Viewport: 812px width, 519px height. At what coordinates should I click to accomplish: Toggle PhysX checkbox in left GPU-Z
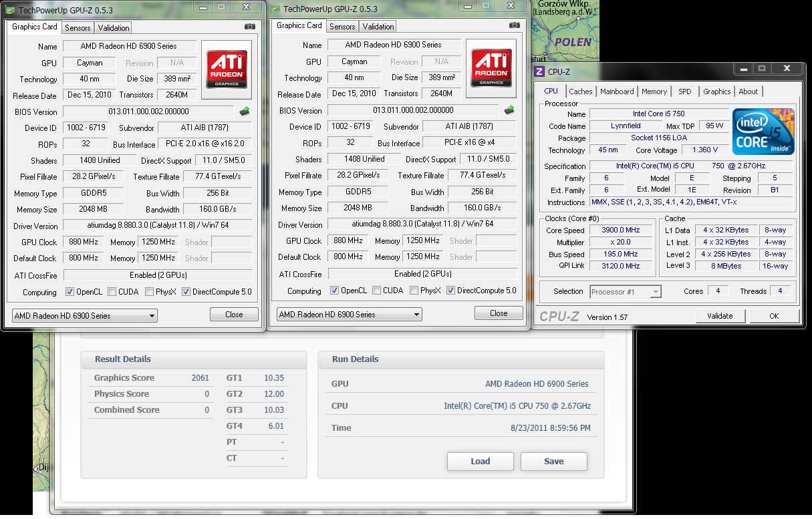[150, 292]
